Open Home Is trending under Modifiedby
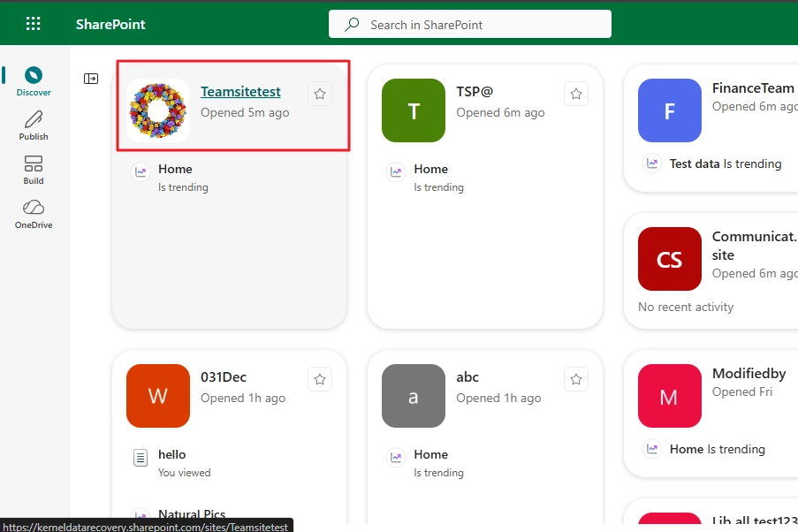 coord(718,450)
